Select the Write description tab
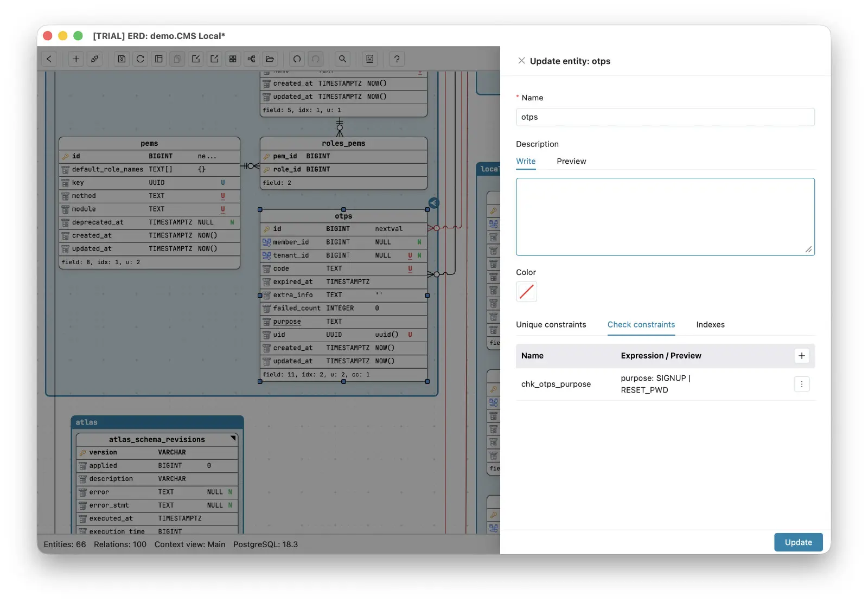This screenshot has width=868, height=603. [x=526, y=161]
